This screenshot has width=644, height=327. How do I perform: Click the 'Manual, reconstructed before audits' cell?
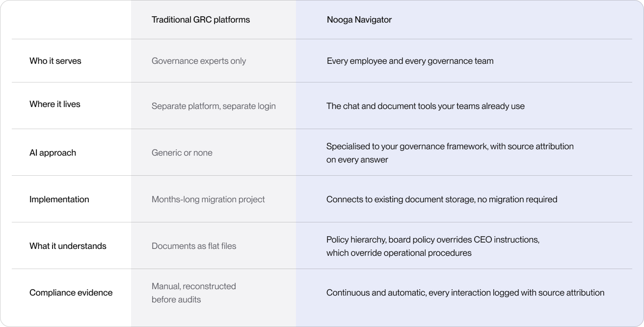point(194,293)
